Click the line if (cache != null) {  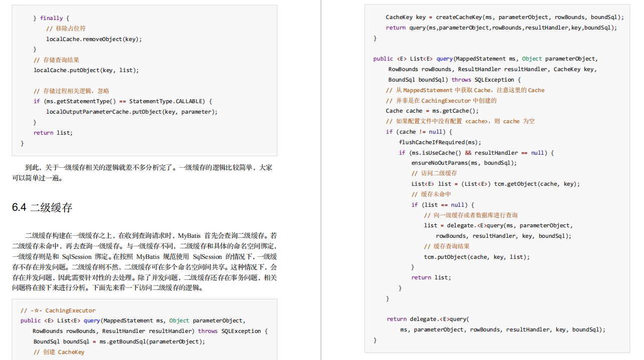click(419, 132)
